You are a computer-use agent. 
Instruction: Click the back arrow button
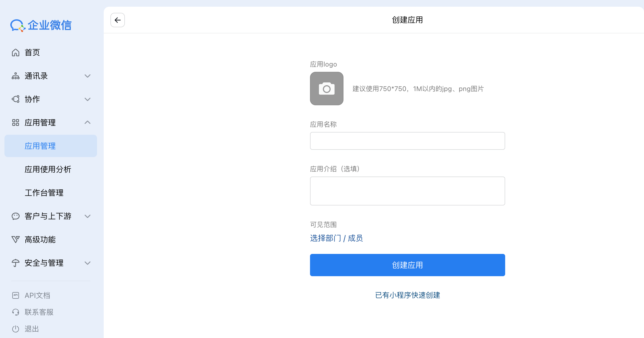coord(117,20)
